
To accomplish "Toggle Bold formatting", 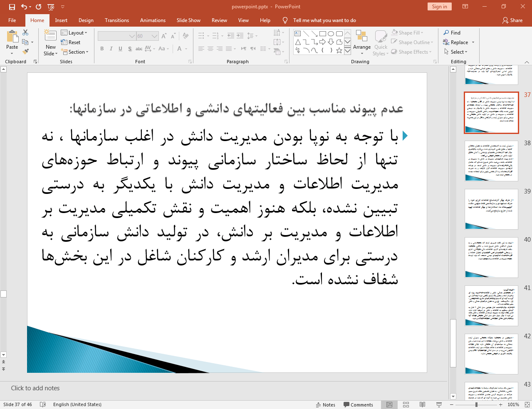I will click(102, 49).
